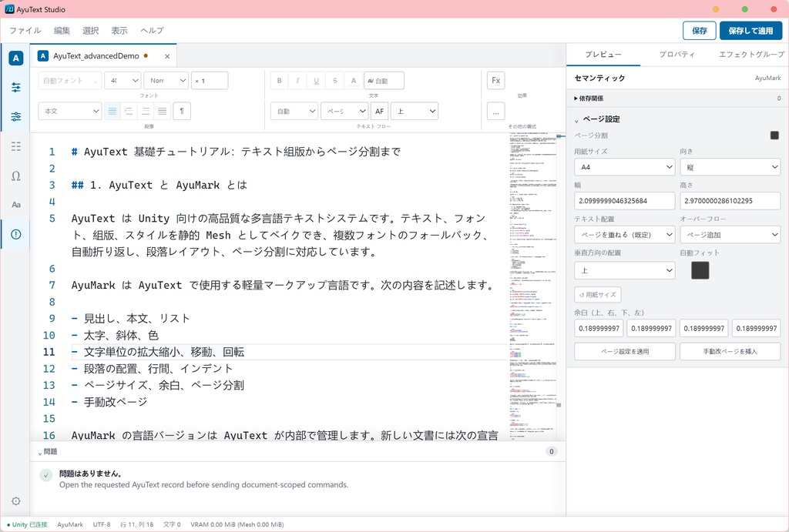This screenshot has height=532, width=789.
Task: Click the 保存 button
Action: click(700, 31)
